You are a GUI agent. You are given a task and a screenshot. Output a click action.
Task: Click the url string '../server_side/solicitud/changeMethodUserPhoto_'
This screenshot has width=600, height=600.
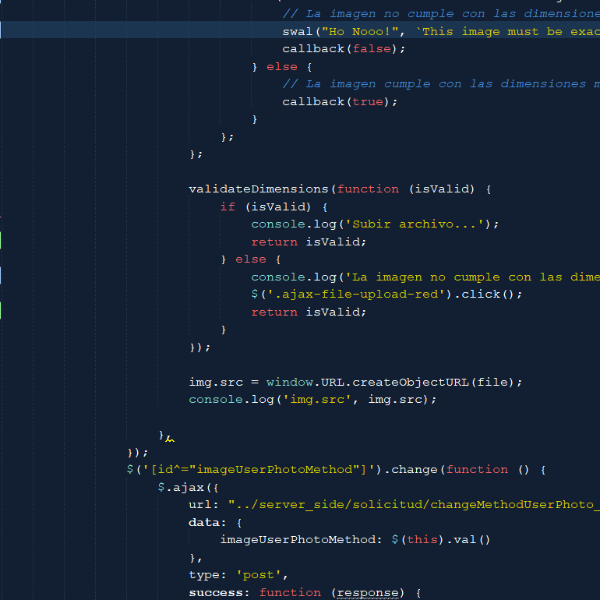tap(414, 505)
